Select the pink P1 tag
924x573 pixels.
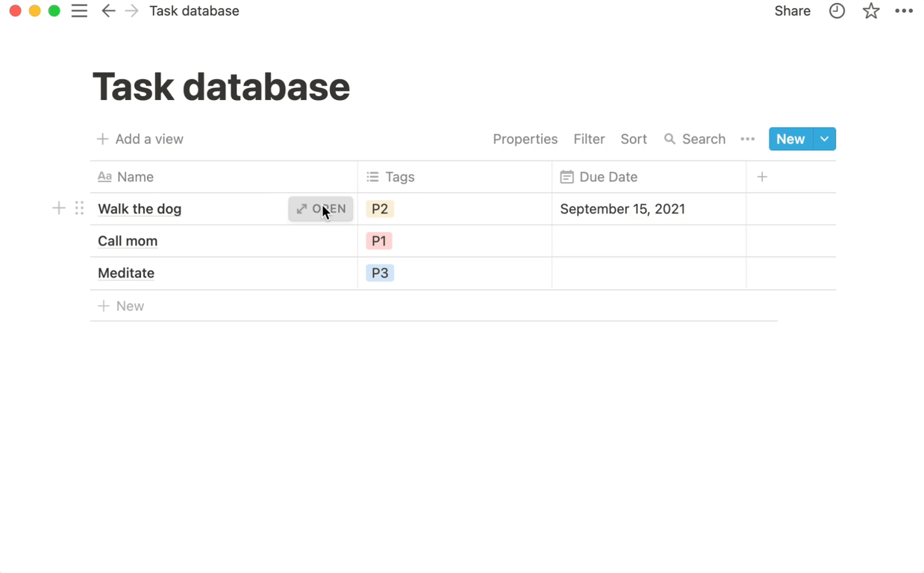pyautogui.click(x=379, y=241)
